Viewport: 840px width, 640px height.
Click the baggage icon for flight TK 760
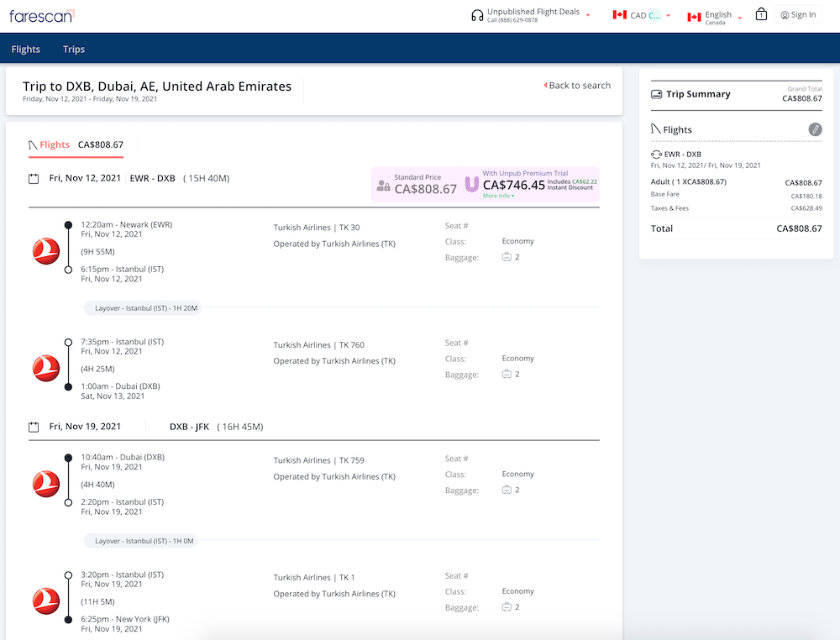click(507, 374)
